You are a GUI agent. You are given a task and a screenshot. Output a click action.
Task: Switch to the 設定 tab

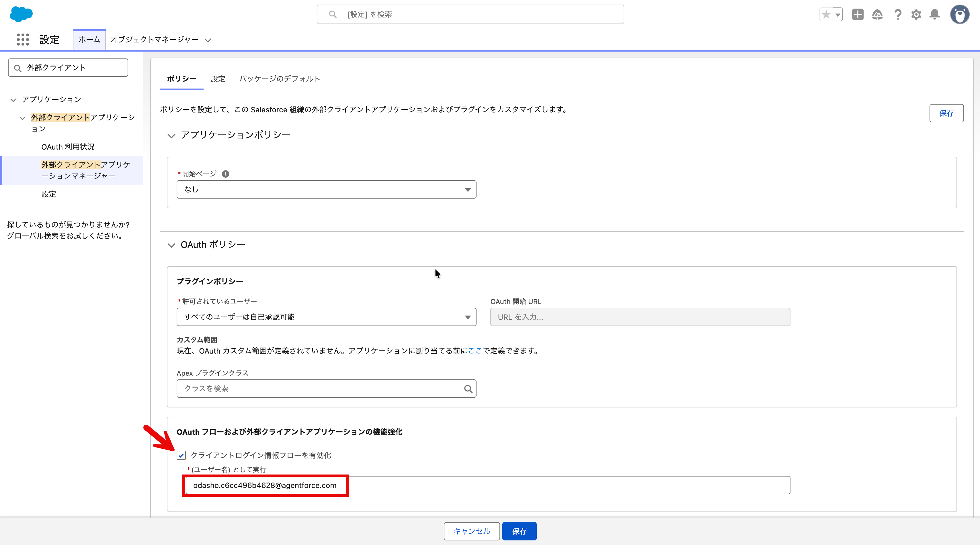218,79
